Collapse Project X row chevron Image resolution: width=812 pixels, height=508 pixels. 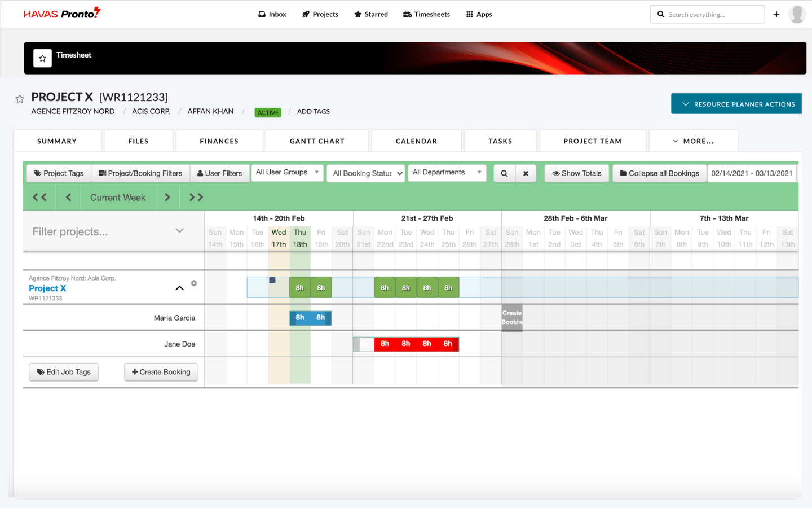click(x=179, y=288)
